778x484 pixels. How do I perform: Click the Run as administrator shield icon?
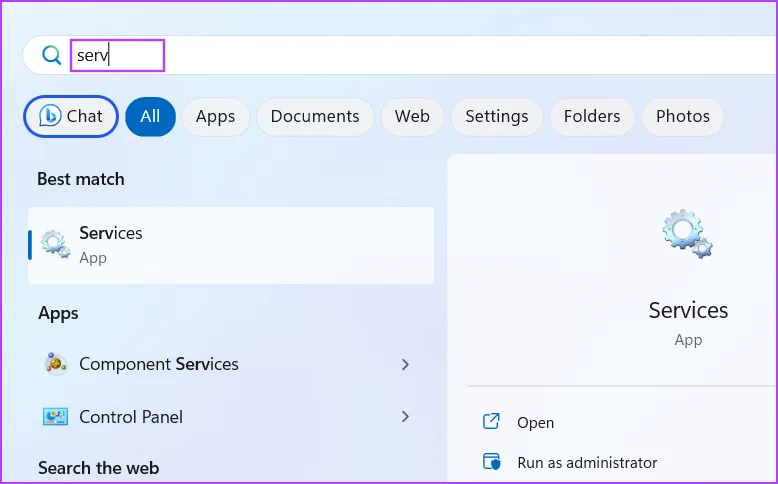point(492,462)
